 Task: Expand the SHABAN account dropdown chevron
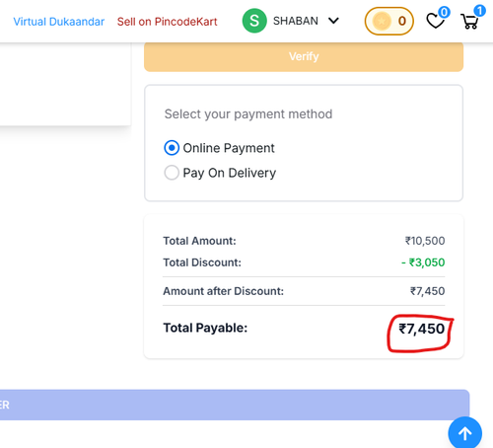coord(333,21)
